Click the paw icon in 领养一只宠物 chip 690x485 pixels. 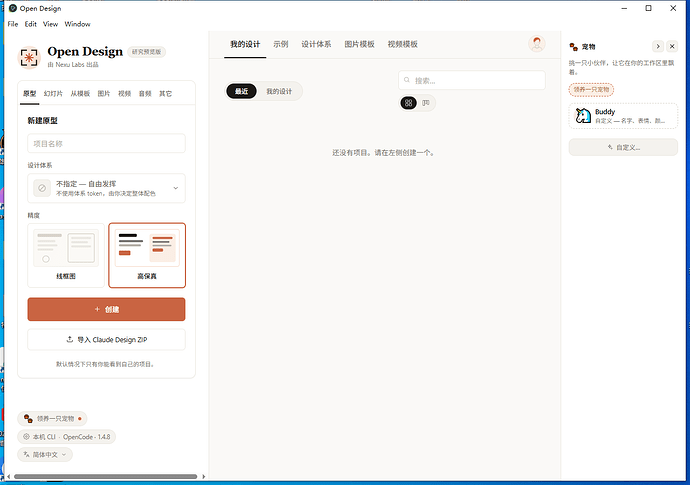coord(28,418)
